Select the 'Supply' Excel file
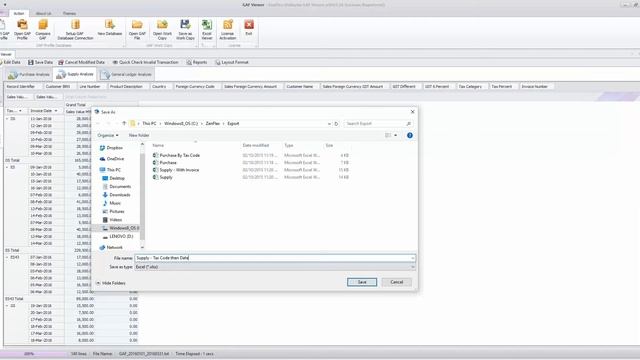 tap(163, 178)
